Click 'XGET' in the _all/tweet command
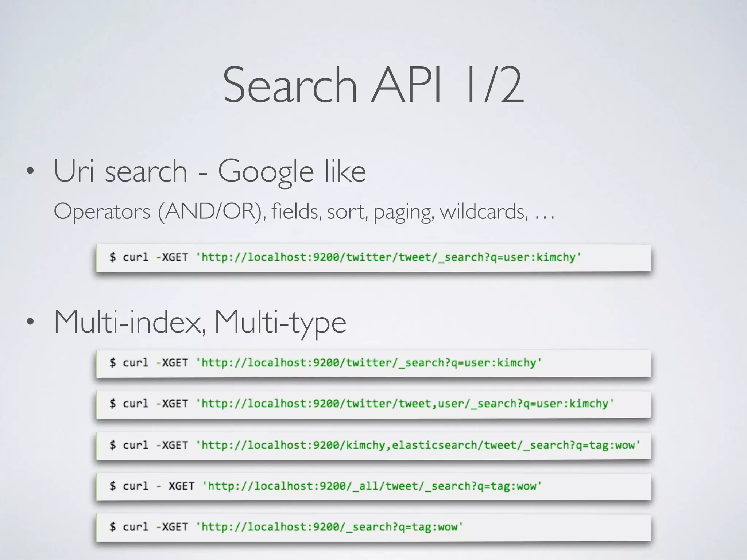 pyautogui.click(x=181, y=486)
